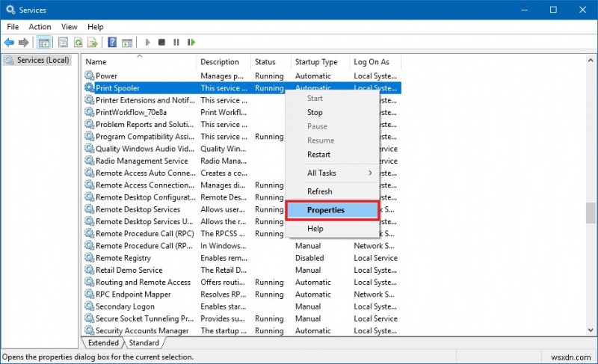Image resolution: width=598 pixels, height=364 pixels.
Task: Sort by the Status column header
Action: tap(271, 62)
